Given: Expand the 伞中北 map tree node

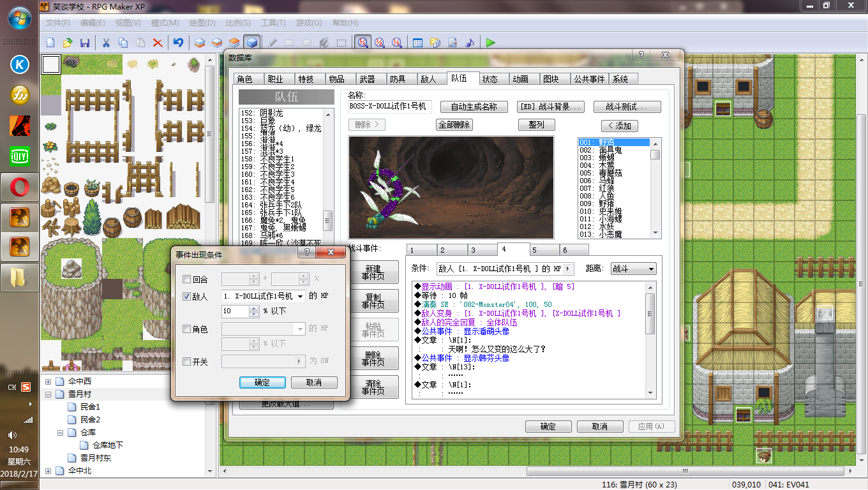Looking at the screenshot, I should 48,471.
